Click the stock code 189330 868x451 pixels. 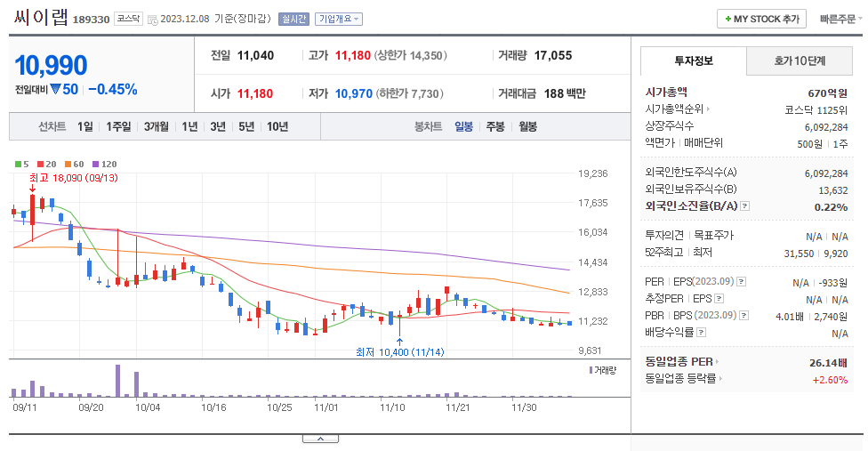coord(92,20)
